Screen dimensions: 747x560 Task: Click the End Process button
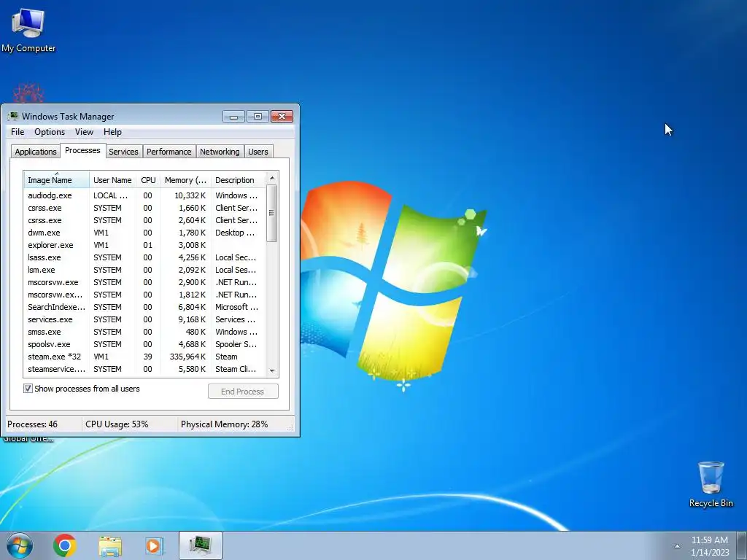click(x=243, y=392)
